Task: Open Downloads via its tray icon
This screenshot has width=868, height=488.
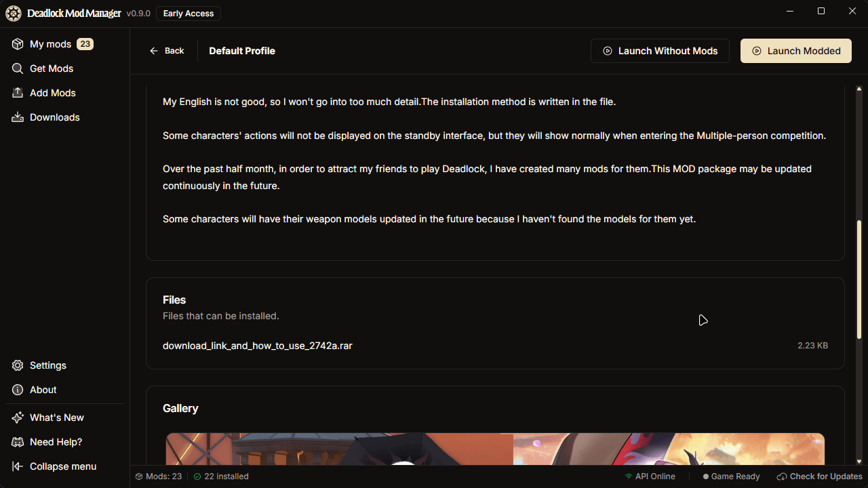Action: [18, 117]
